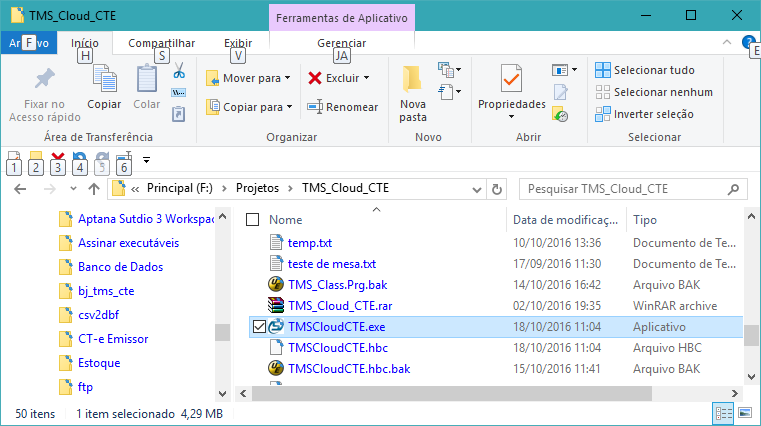Expand the address bar history dropdown
Viewport: 761px width, 426px height.
click(x=477, y=189)
